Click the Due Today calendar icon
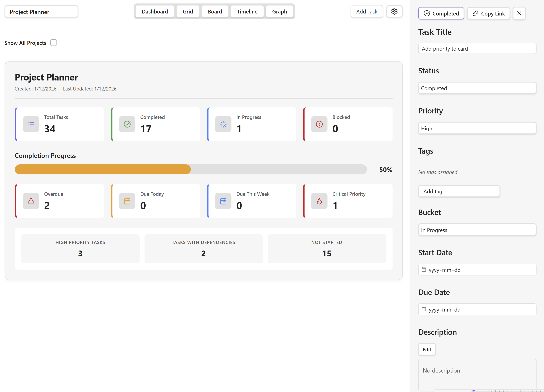This screenshot has height=392, width=544. [x=127, y=201]
